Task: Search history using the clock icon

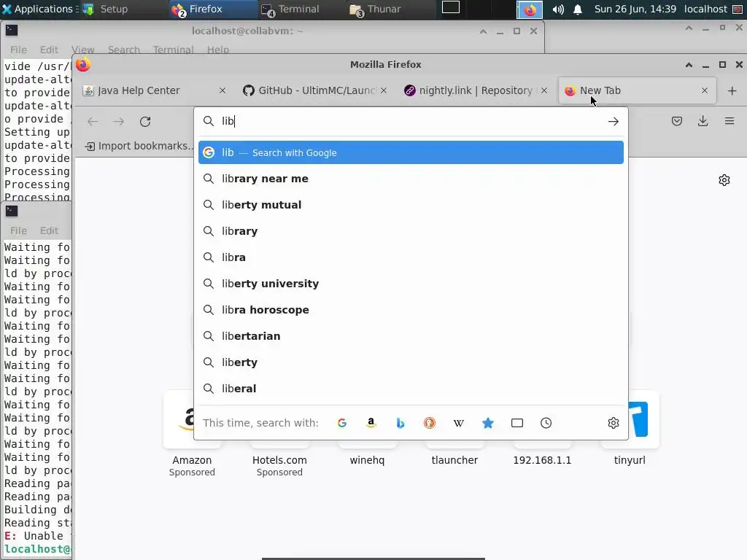Action: [546, 423]
